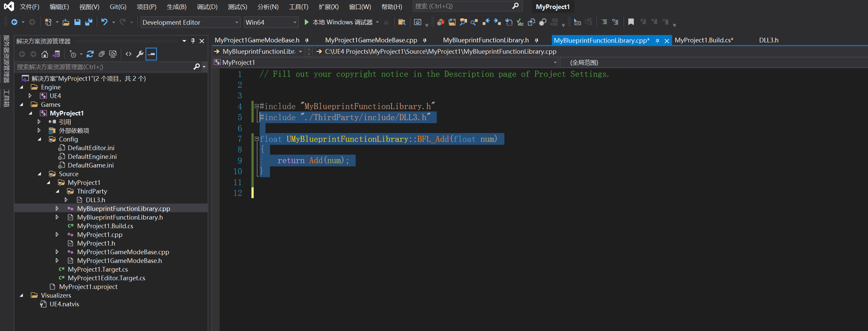The image size is (868, 331).
Task: Start the Local Windows Debugger (本地 Windows 调试器)
Action: 339,22
